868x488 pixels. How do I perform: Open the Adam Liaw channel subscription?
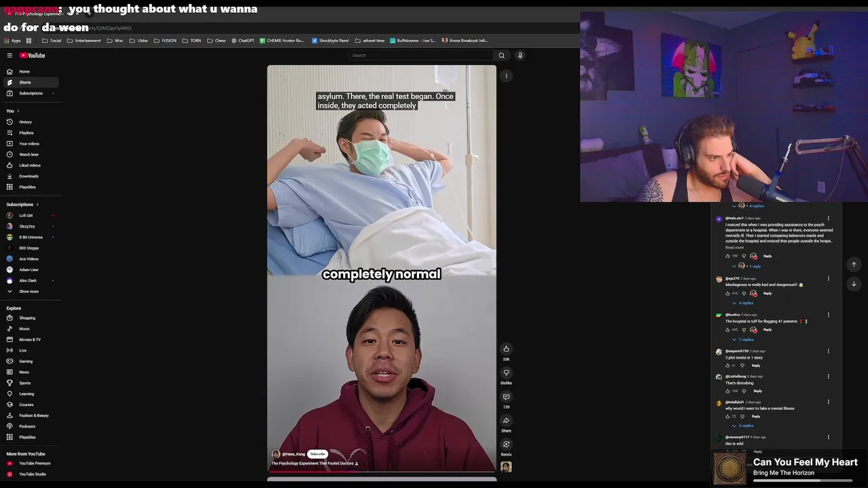pos(30,270)
